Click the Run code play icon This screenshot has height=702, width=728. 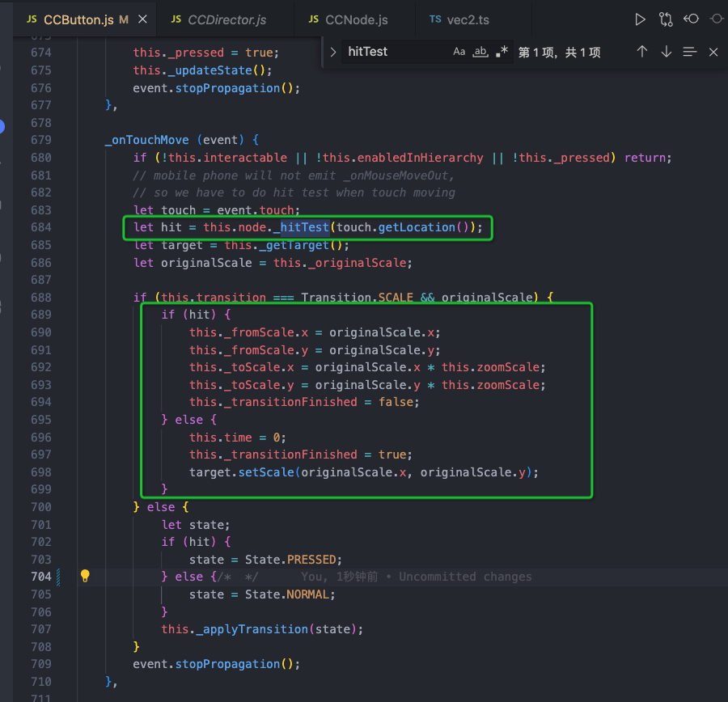click(x=640, y=19)
